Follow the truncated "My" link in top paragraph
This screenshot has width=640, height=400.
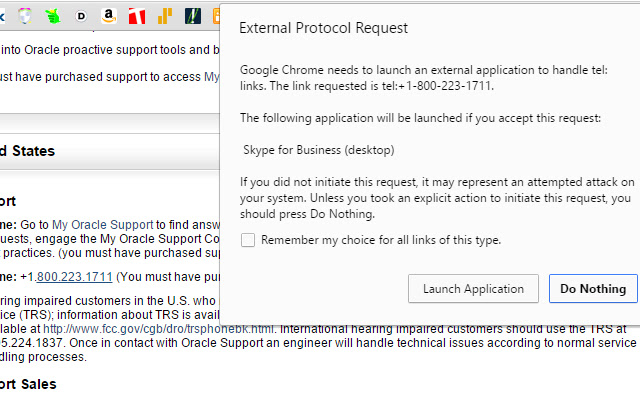[x=211, y=76]
